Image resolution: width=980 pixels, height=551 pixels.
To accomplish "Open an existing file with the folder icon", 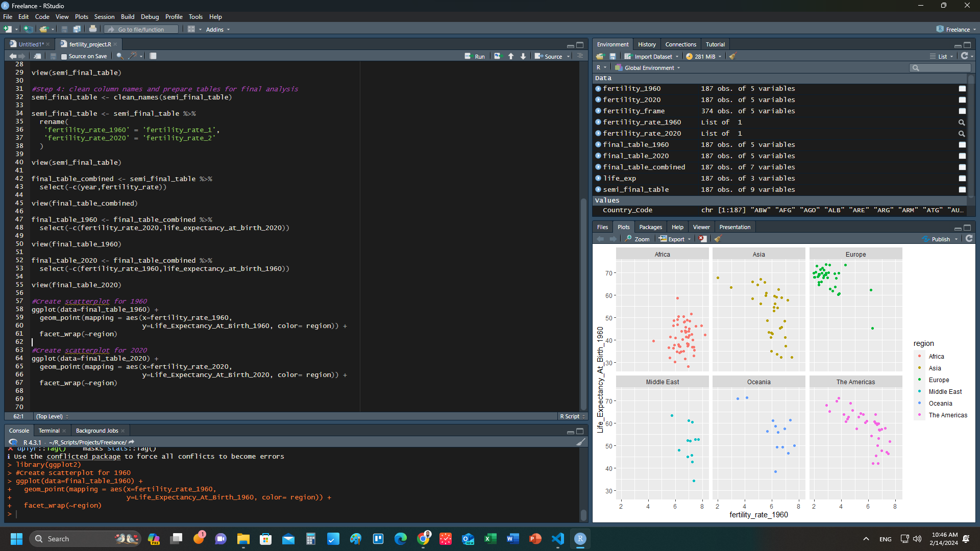I will point(43,29).
